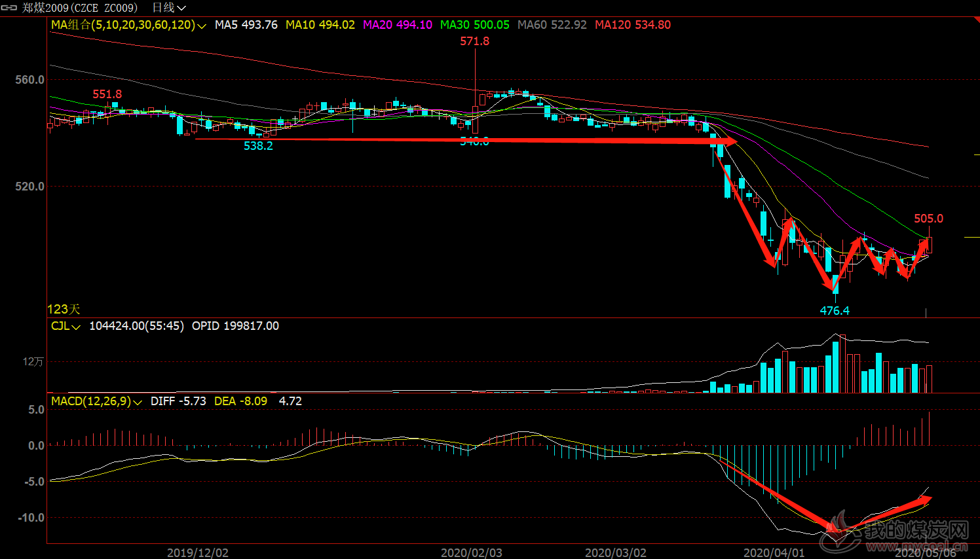The width and height of the screenshot is (980, 559).
Task: Click the OPID 199817.00 open interest value
Action: [x=235, y=326]
